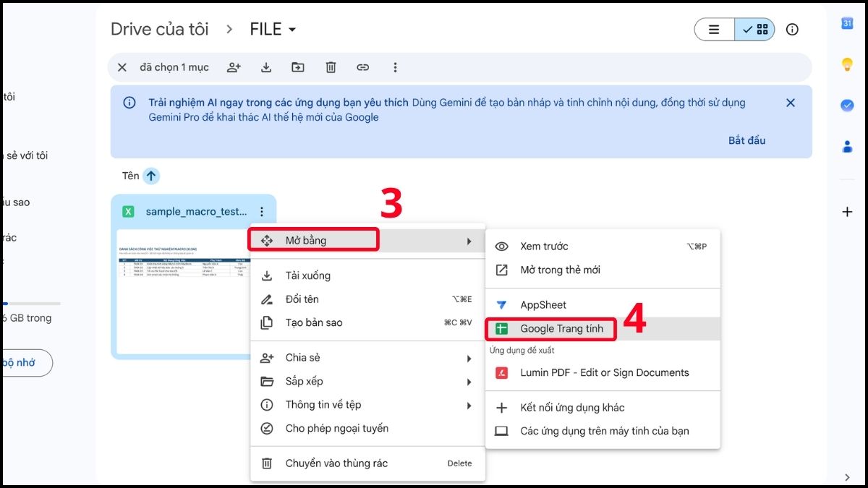Image resolution: width=868 pixels, height=488 pixels.
Task: Select the sample_macro_test file name
Action: point(196,212)
